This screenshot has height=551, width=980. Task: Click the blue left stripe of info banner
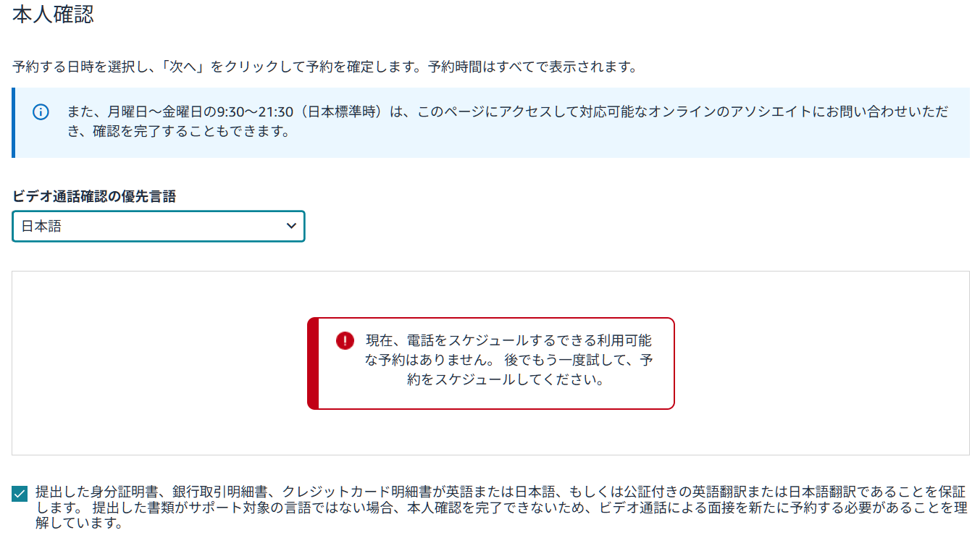point(13,123)
